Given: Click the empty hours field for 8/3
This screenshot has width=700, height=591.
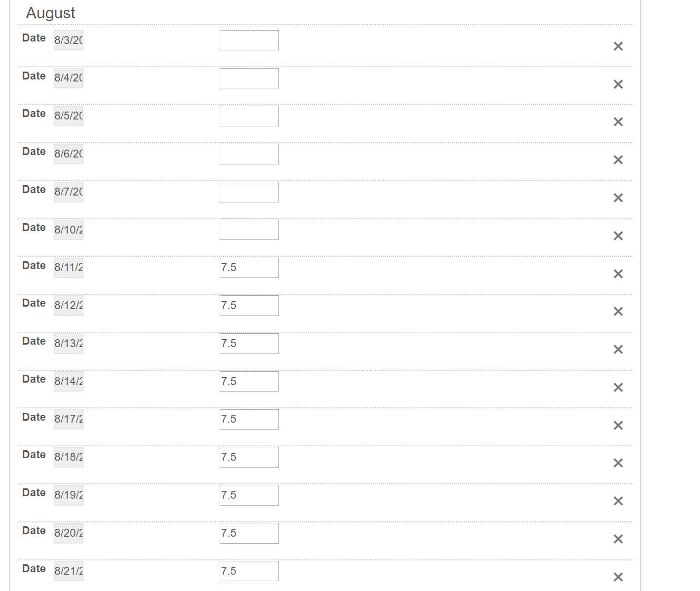Looking at the screenshot, I should [x=249, y=40].
